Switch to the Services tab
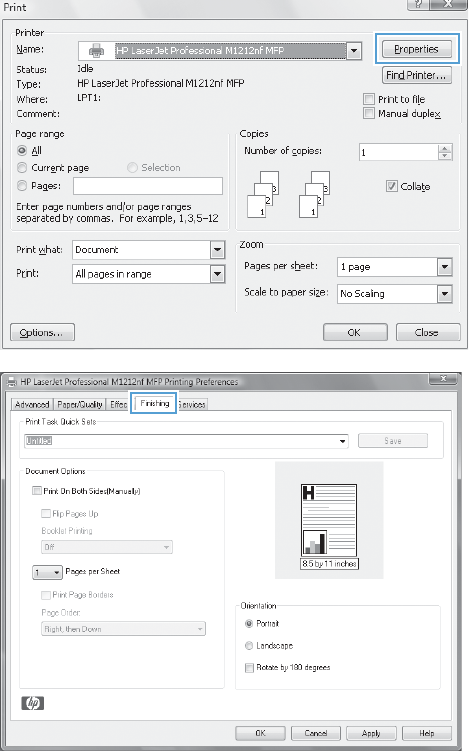 pyautogui.click(x=192, y=404)
